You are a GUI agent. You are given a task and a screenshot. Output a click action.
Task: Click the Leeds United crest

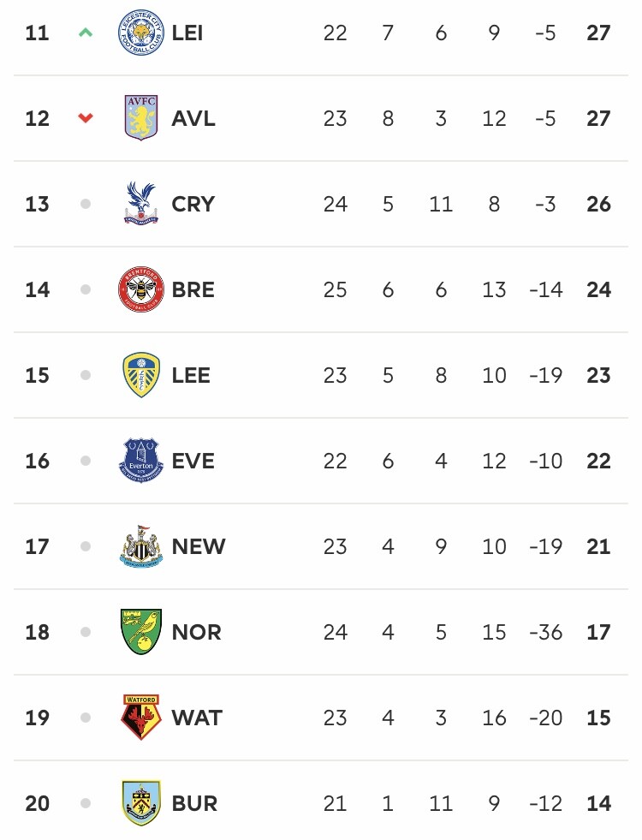click(x=141, y=375)
